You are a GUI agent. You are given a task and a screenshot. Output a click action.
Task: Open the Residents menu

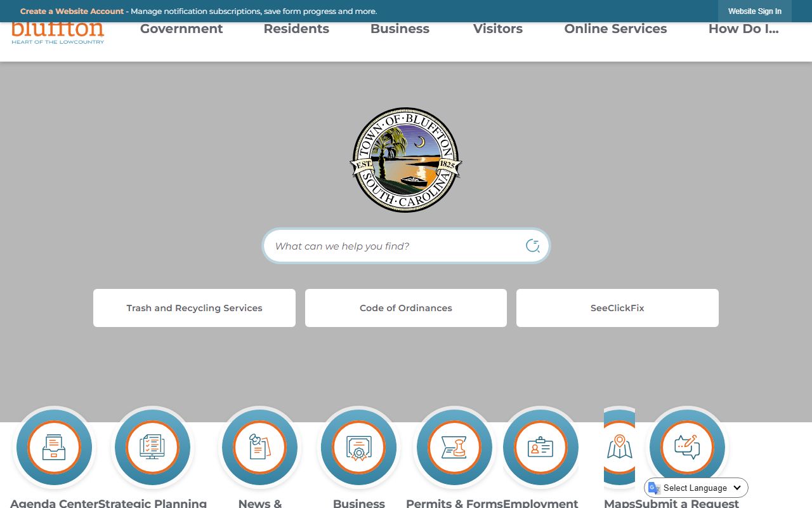[296, 29]
